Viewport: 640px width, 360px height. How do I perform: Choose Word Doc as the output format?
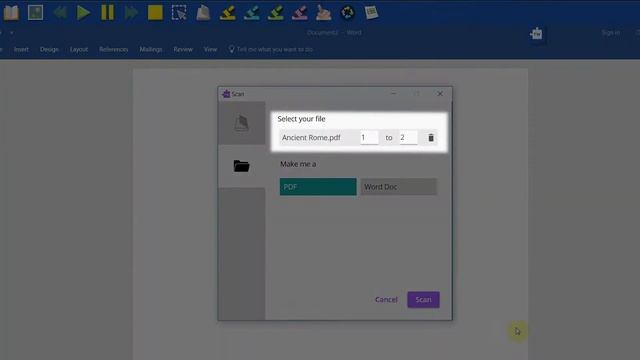[x=398, y=187]
